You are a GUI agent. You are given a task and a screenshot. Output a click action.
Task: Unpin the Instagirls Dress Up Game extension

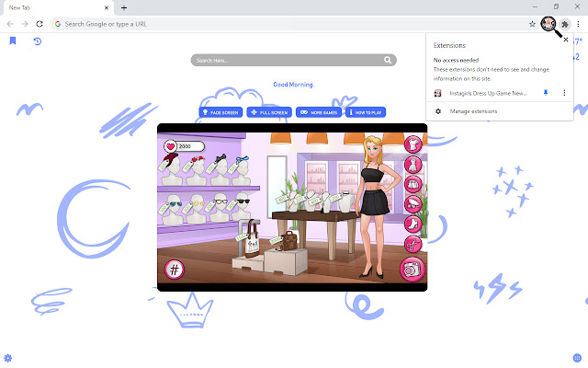(546, 93)
